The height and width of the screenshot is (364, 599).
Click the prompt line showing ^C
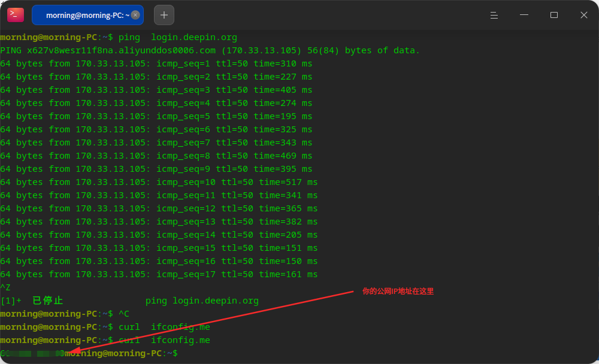tap(65, 314)
